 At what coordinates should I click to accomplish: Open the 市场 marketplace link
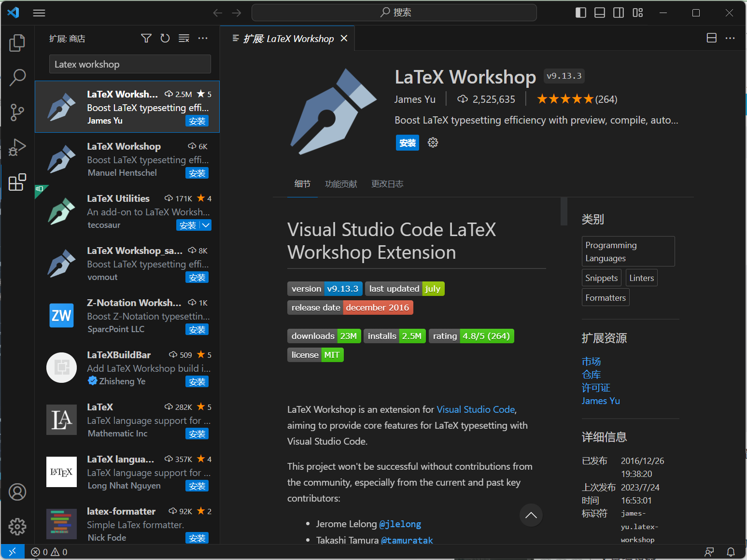tap(591, 362)
